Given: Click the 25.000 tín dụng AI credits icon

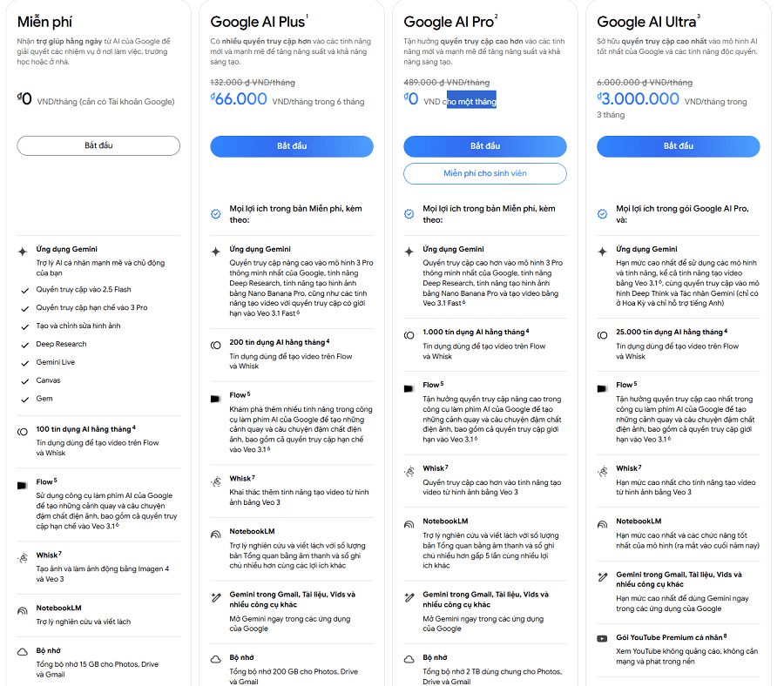Looking at the screenshot, I should click(x=603, y=335).
